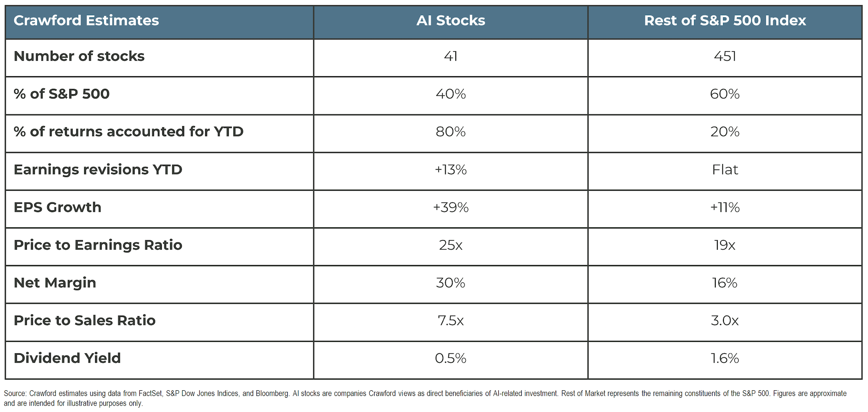Select the % of S&P 500 row label
The height and width of the screenshot is (412, 868).
[x=62, y=94]
